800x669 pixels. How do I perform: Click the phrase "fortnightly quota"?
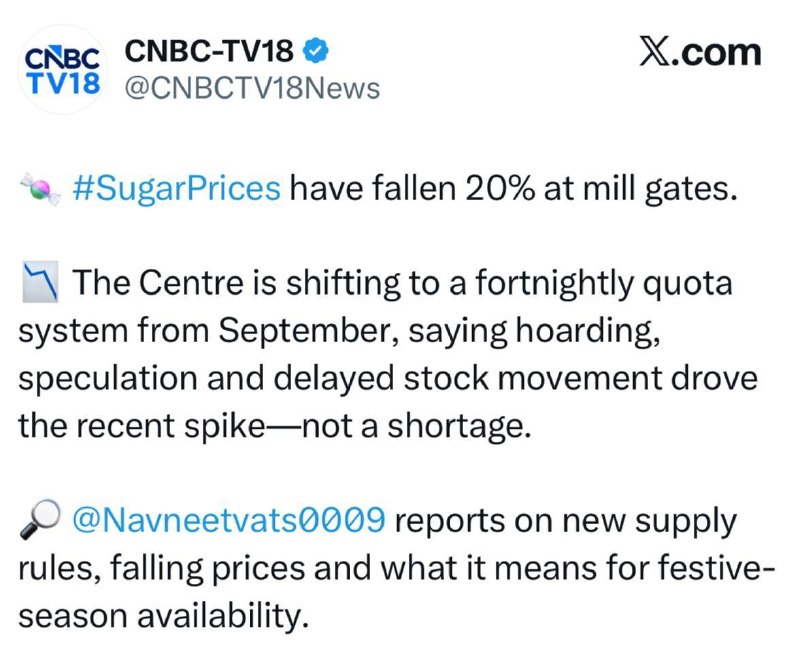(604, 284)
